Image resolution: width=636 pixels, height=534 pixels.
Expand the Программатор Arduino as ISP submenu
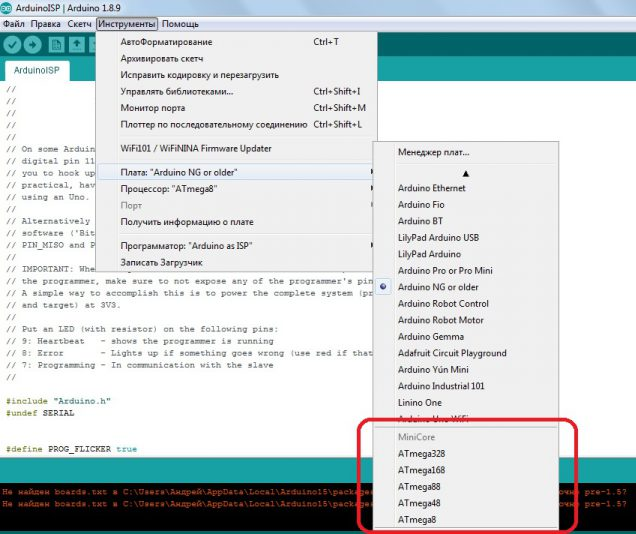(235, 246)
